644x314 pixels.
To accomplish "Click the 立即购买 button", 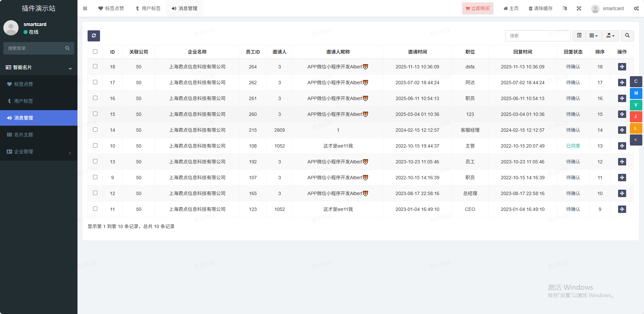I will point(477,8).
